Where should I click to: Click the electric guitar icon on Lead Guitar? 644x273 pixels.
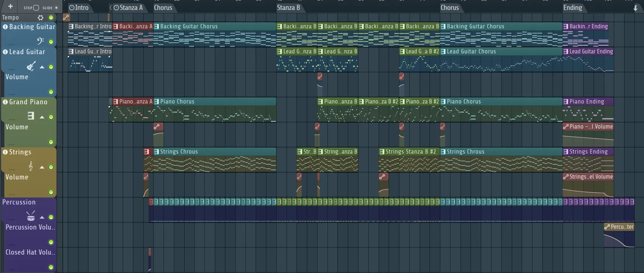[31, 66]
